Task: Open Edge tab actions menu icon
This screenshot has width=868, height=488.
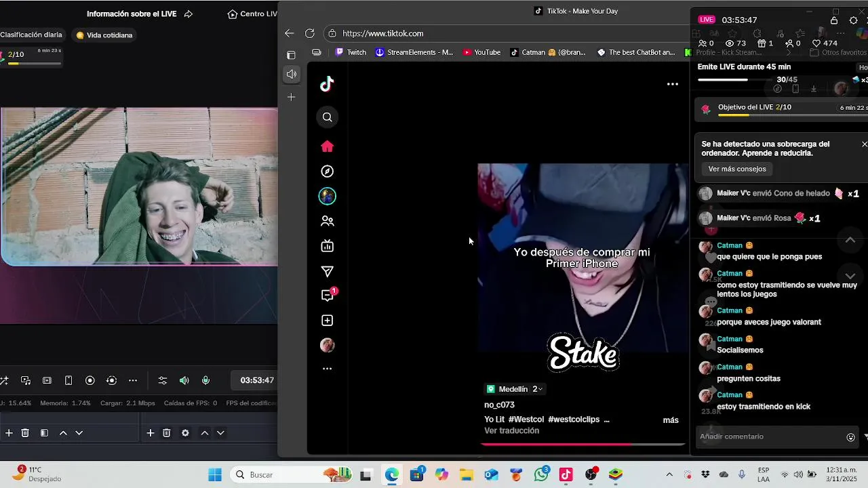Action: pos(291,55)
